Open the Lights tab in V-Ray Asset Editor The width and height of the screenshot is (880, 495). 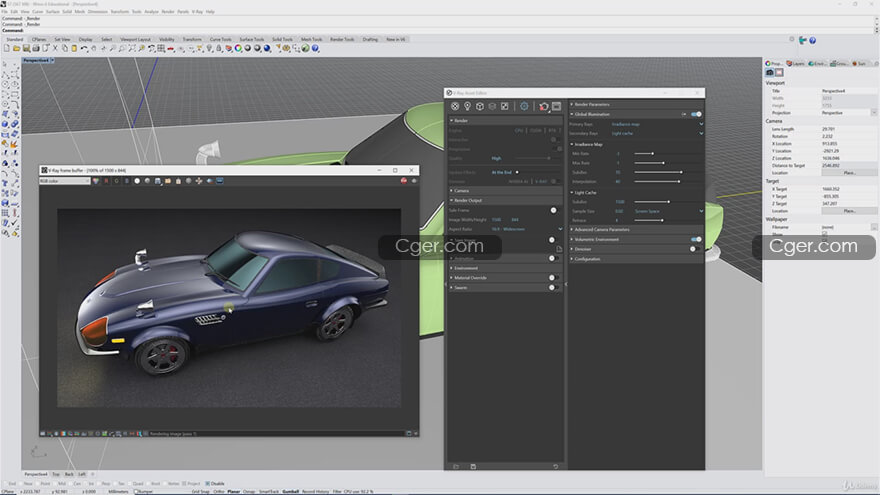(x=468, y=106)
